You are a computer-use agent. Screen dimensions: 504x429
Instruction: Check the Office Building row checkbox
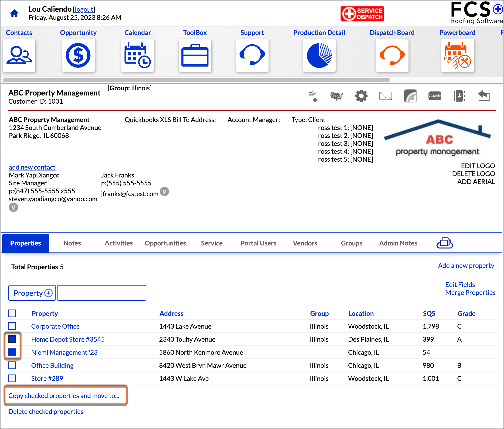(x=12, y=365)
